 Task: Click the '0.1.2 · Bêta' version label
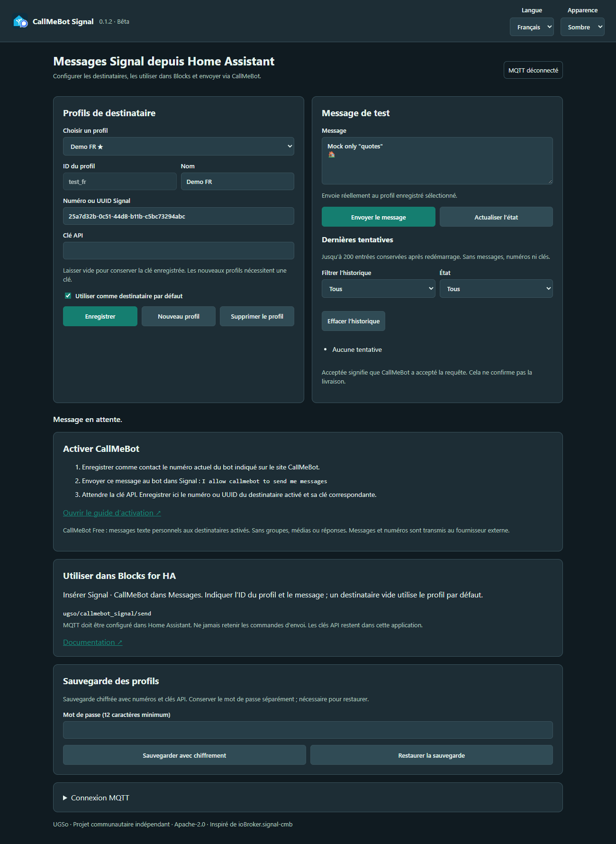pos(114,21)
